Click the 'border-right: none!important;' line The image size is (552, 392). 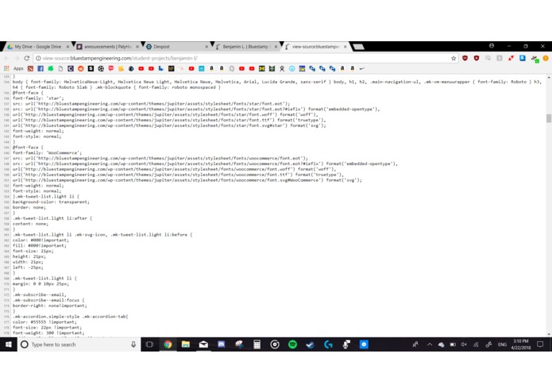[x=50, y=306]
